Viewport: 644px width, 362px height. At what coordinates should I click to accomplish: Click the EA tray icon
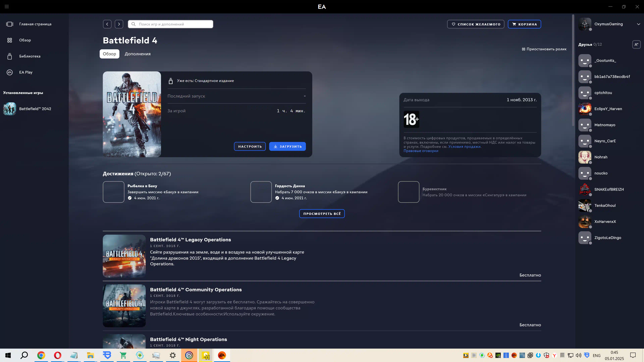(514, 355)
